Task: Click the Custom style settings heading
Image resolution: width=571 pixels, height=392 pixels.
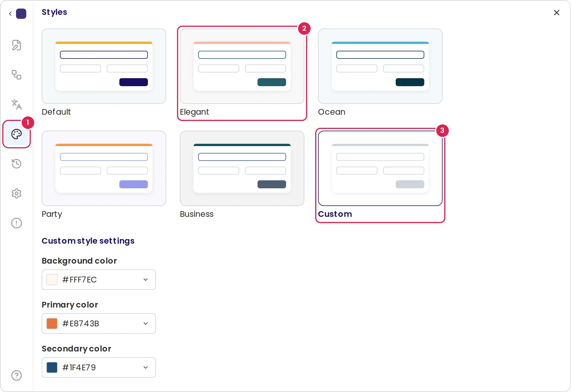Action: (x=88, y=241)
